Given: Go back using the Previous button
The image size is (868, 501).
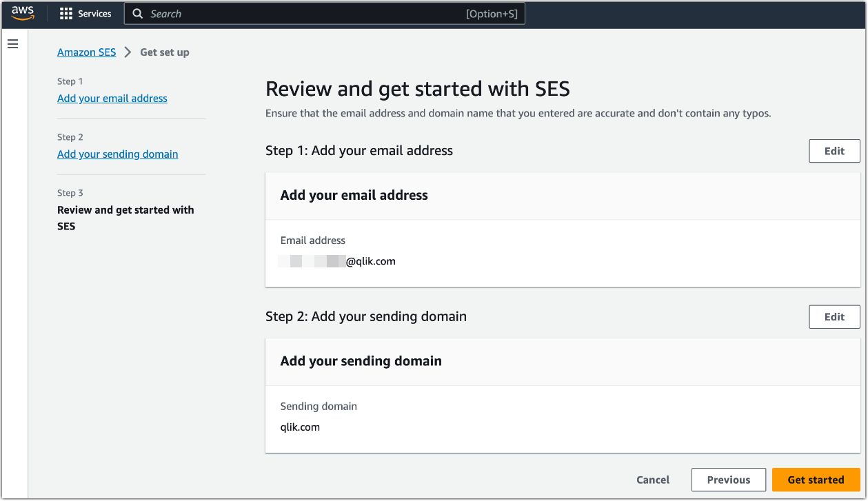Looking at the screenshot, I should click(x=728, y=480).
